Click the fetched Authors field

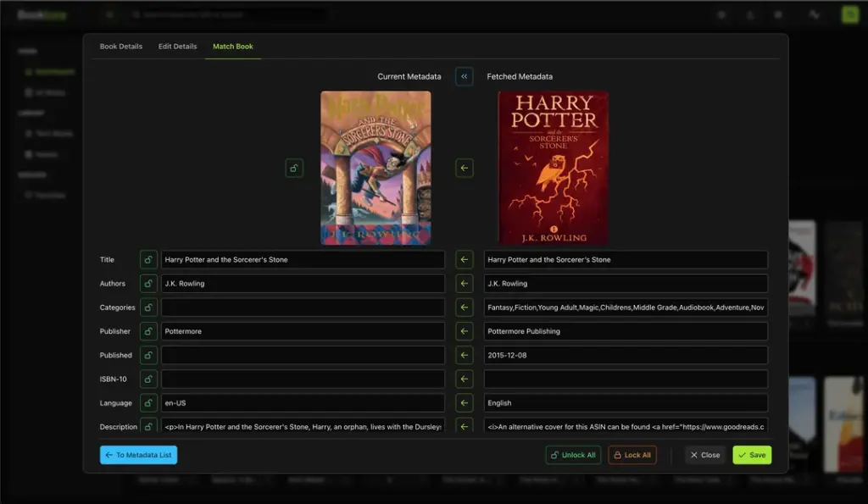click(x=626, y=283)
